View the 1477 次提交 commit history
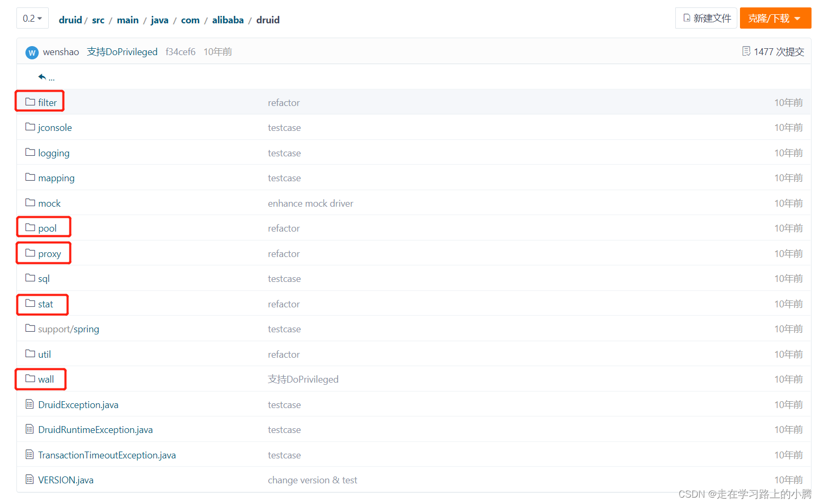Image resolution: width=820 pixels, height=504 pixels. 779,52
